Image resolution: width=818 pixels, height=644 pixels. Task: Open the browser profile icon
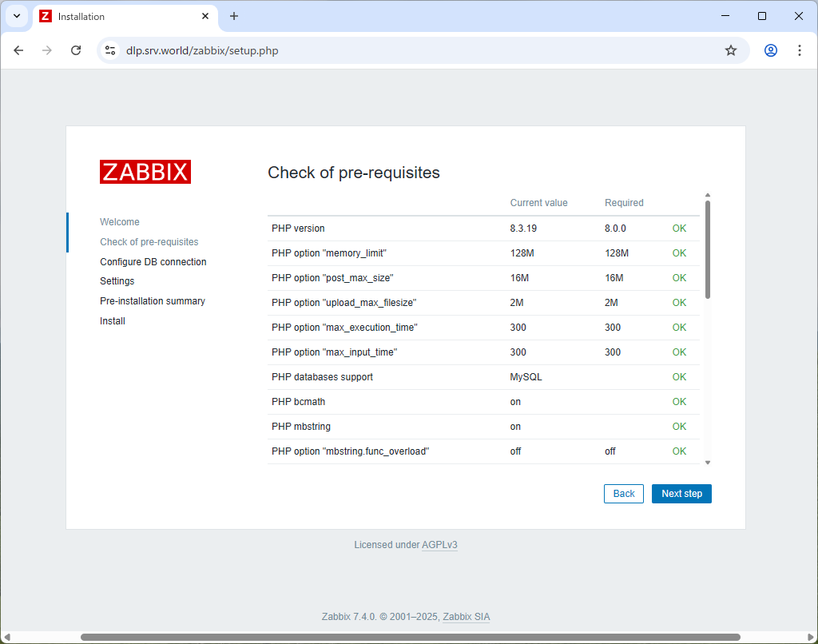pos(769,50)
